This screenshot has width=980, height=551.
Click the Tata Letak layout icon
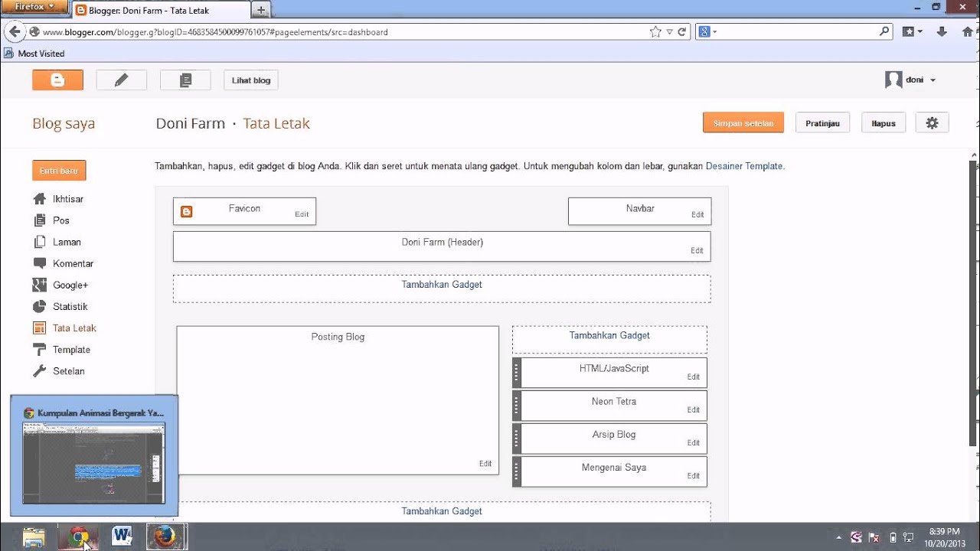tap(40, 328)
